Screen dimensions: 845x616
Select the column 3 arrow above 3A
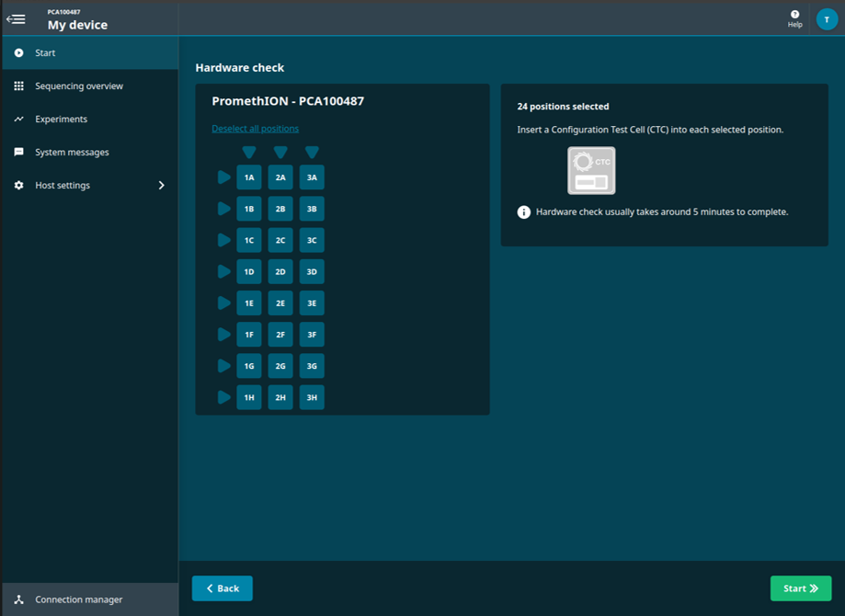312,152
